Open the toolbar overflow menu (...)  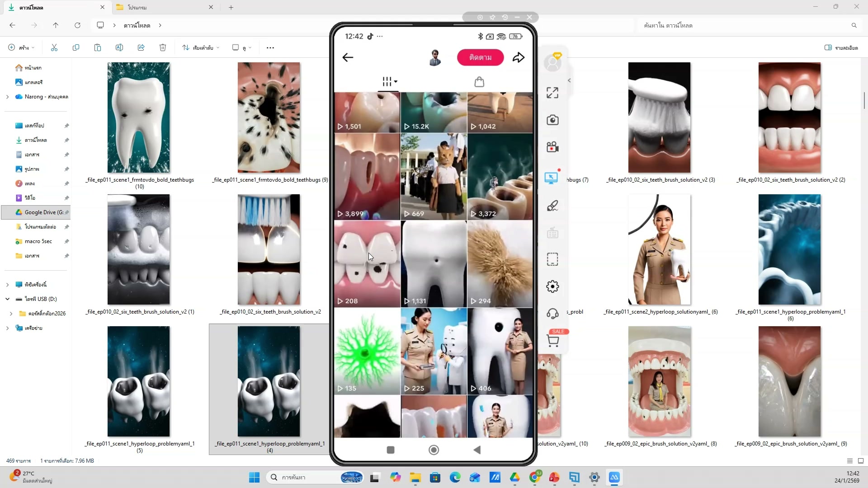tap(269, 47)
